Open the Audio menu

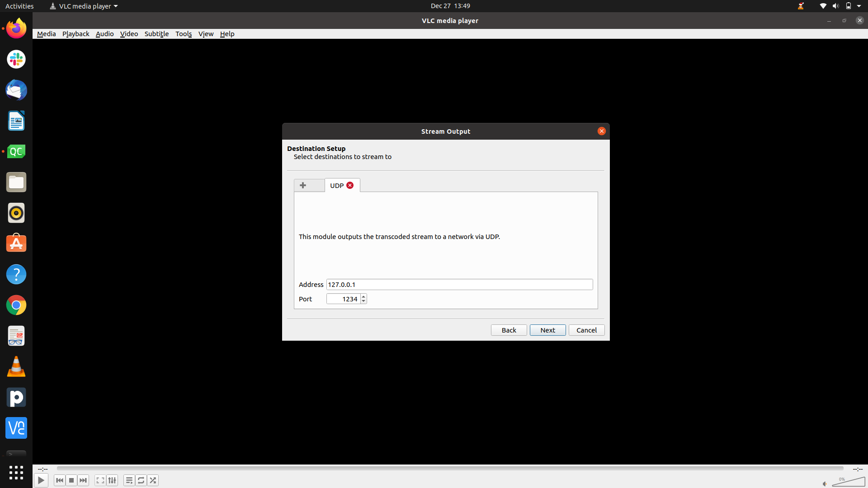104,34
